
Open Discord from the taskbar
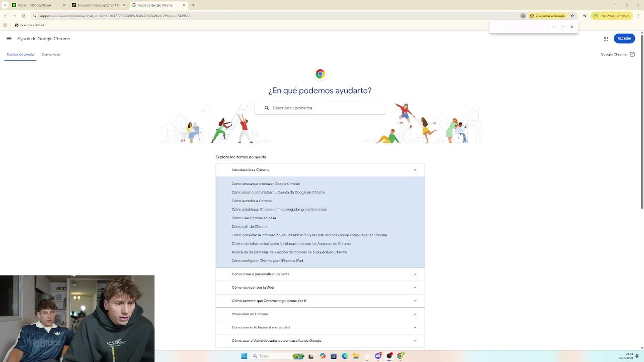click(x=378, y=356)
